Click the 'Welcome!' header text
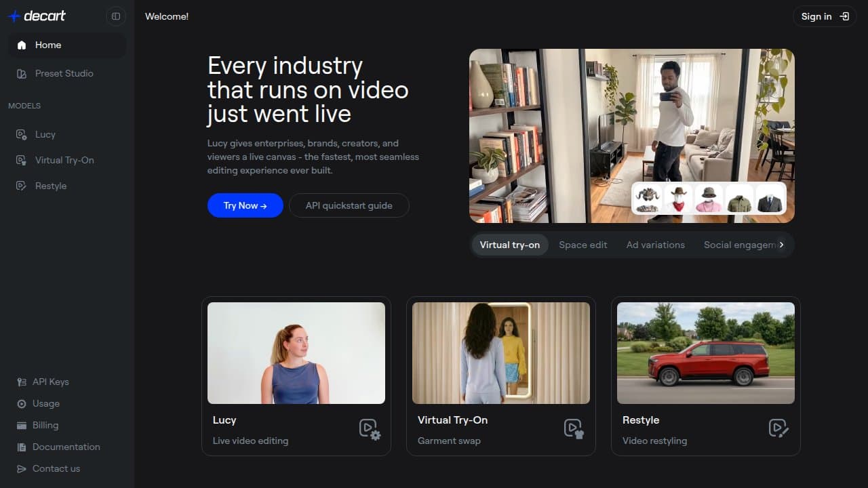 coord(167,16)
